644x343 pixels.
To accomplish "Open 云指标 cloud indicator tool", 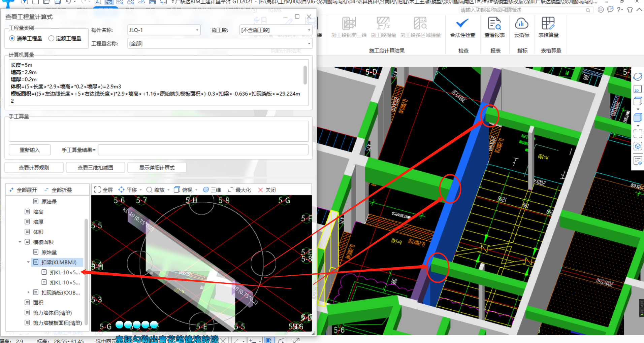I will 521,28.
